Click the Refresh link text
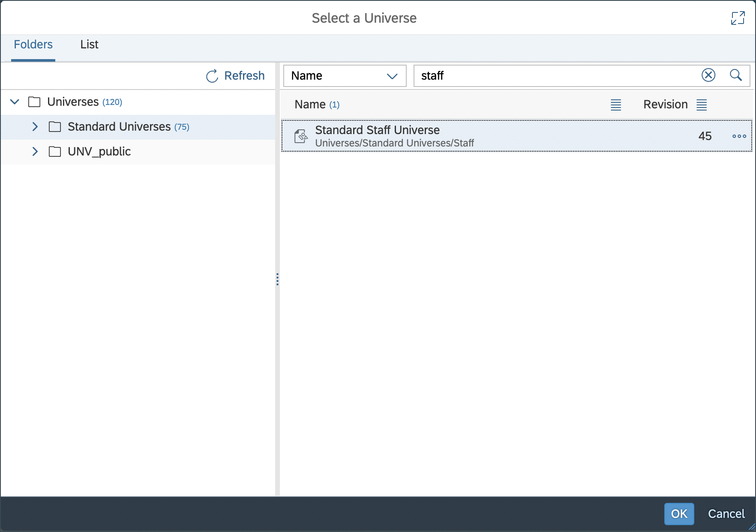 pos(244,76)
